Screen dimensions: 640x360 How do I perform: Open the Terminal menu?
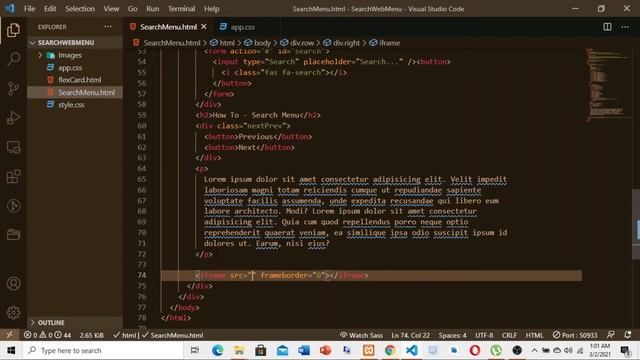182,9
